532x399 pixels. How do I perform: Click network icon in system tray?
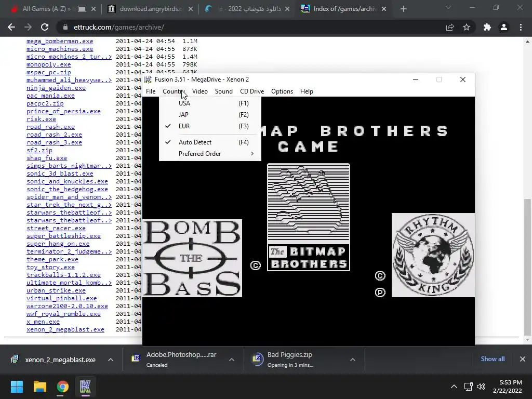coord(468,387)
